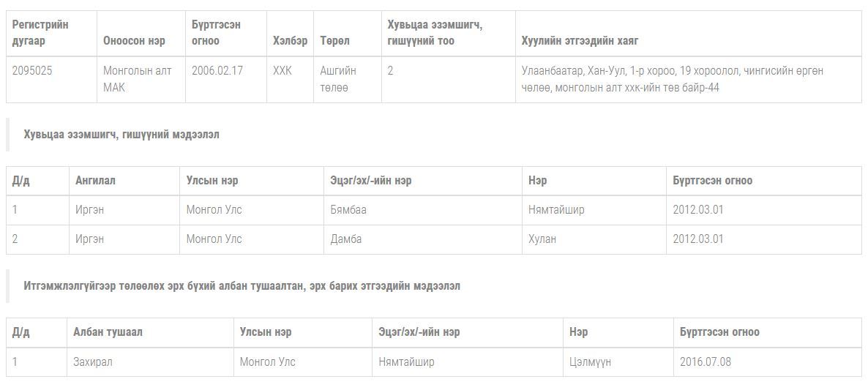Viewport: 868px width, 390px height.
Task: Click the registered date 2006.02.17
Action: tap(217, 71)
